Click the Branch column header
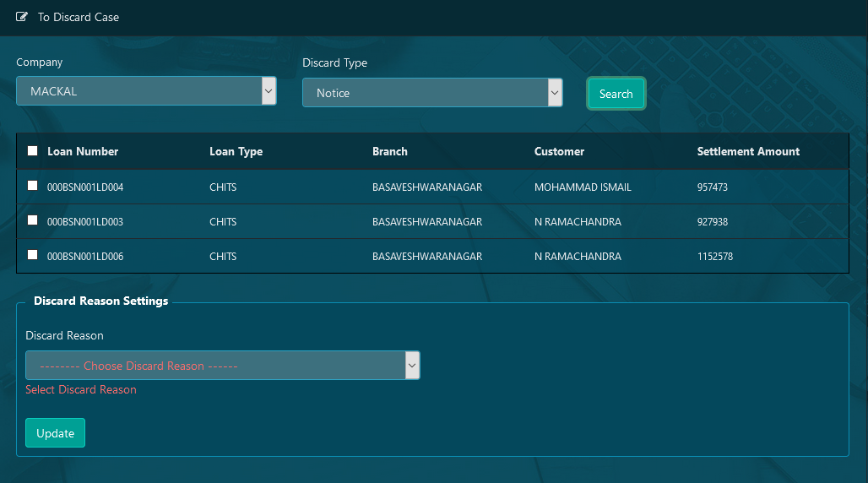868x483 pixels. (x=390, y=151)
